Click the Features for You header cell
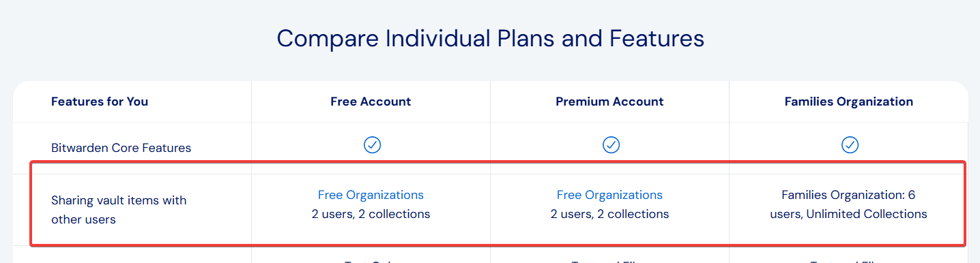Screen dimensions: 980x263 click(100, 102)
